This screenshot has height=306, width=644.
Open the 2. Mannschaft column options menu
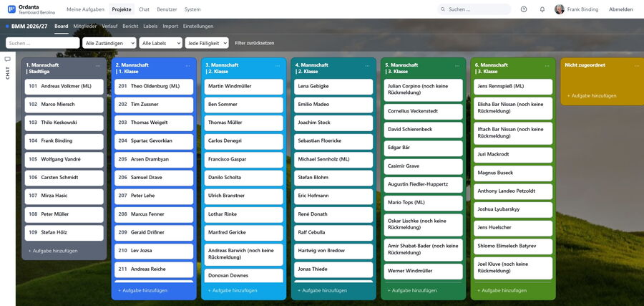[187, 65]
